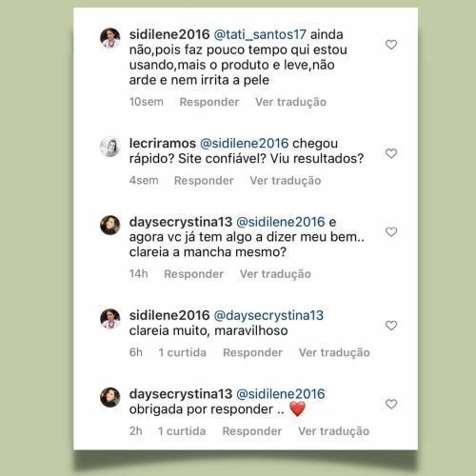This screenshot has width=476, height=476.
Task: Click Responder under the 2h comment
Action: 252,431
